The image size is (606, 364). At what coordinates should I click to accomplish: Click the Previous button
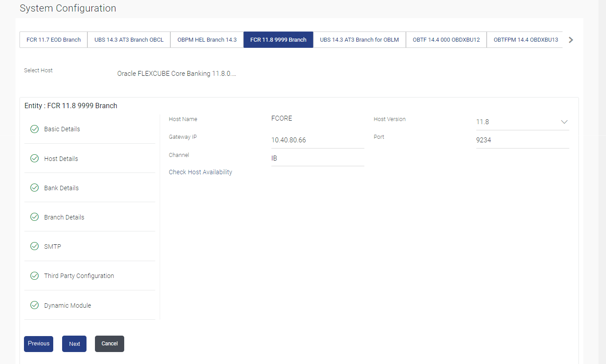pos(39,344)
